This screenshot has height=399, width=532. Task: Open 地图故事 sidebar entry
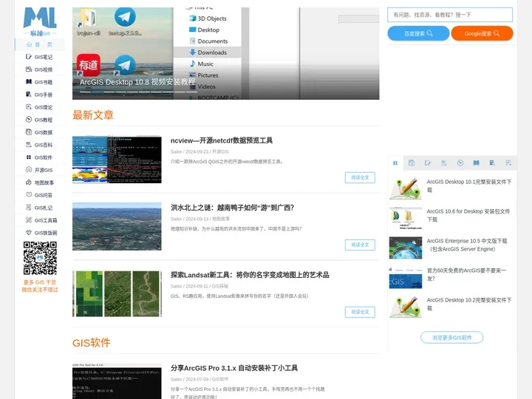40,183
